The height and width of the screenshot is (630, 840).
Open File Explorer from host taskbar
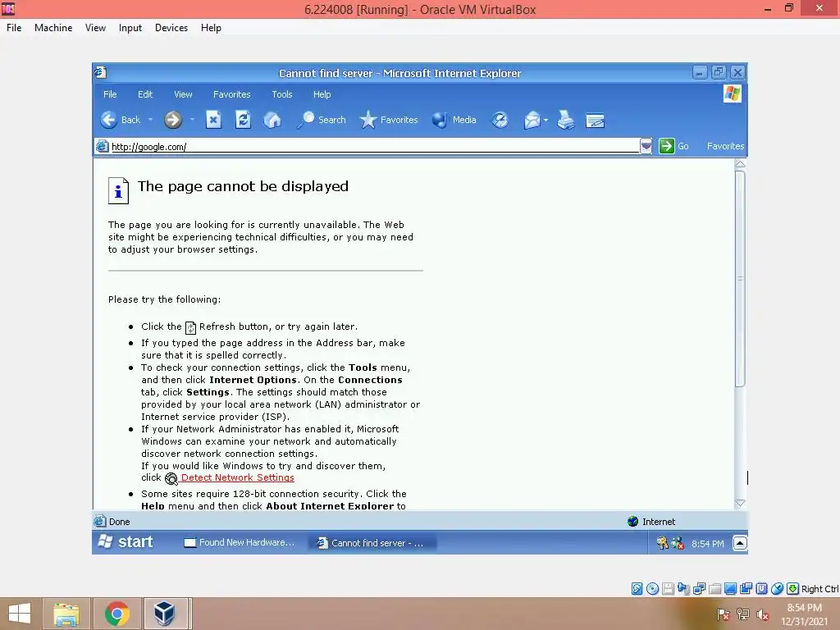[x=66, y=614]
